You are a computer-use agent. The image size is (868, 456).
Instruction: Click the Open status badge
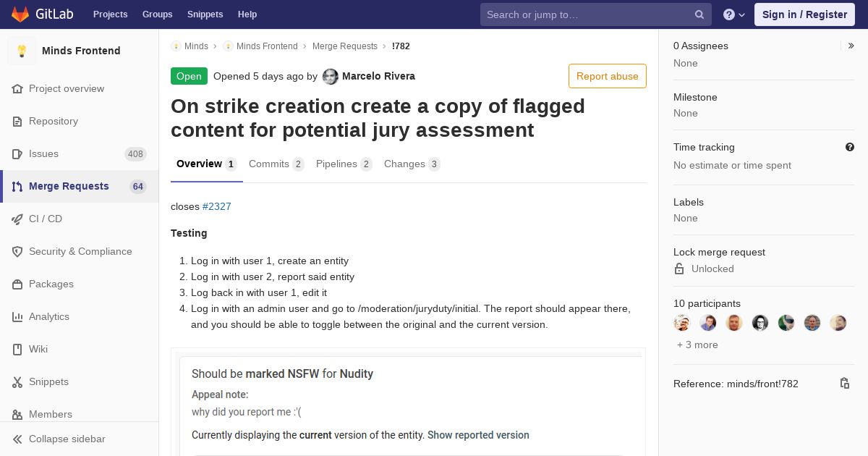point(189,76)
